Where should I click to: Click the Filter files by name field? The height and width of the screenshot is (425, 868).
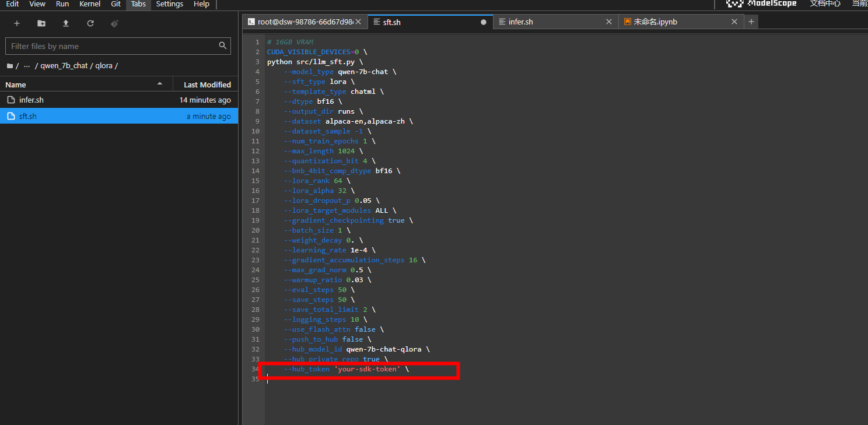pyautogui.click(x=118, y=46)
